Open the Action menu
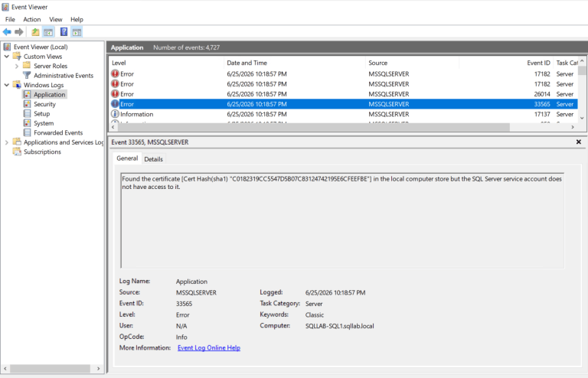Viewport: 588px width, 378px height. [32, 19]
